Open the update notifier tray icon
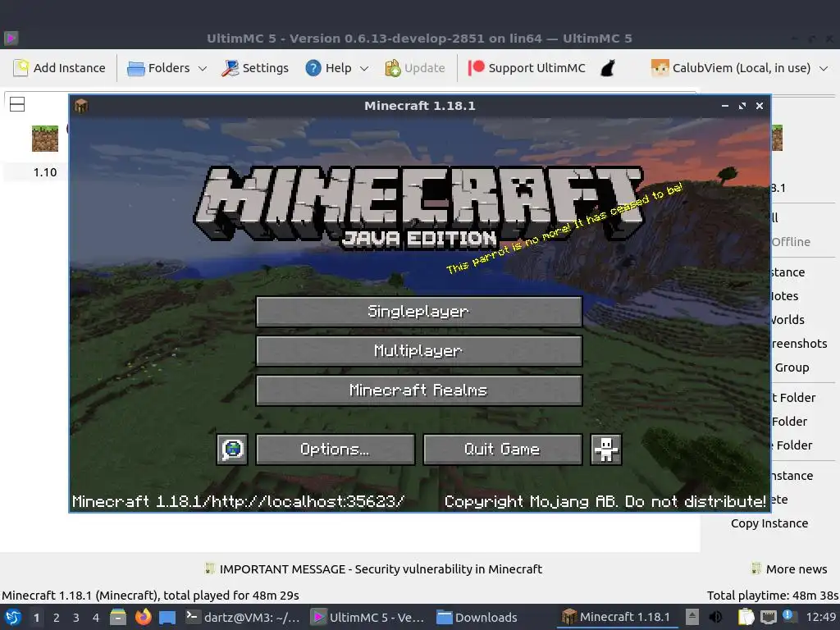 tap(788, 616)
